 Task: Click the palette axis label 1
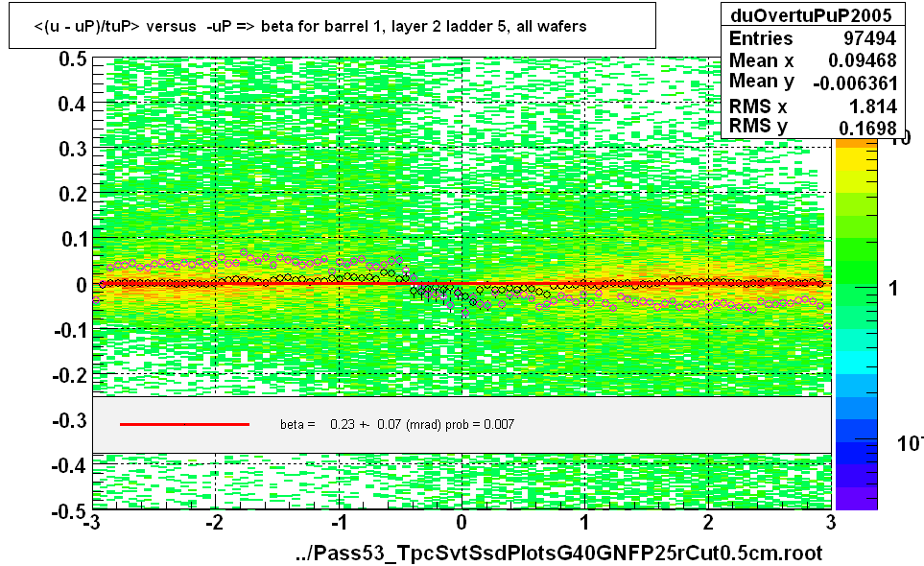(892, 289)
